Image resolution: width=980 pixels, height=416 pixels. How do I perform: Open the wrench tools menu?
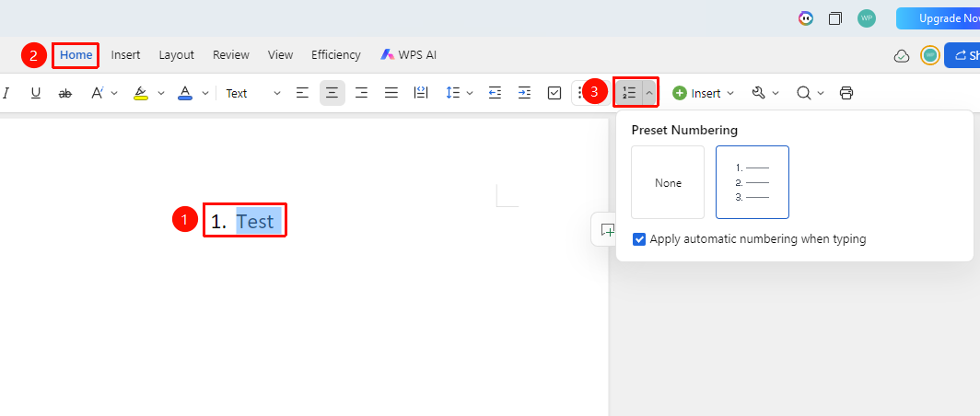pyautogui.click(x=759, y=93)
